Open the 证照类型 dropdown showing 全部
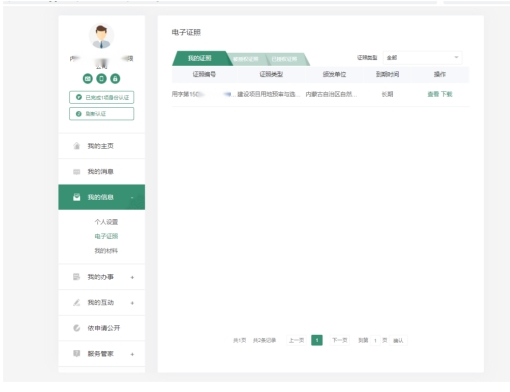 (x=422, y=58)
